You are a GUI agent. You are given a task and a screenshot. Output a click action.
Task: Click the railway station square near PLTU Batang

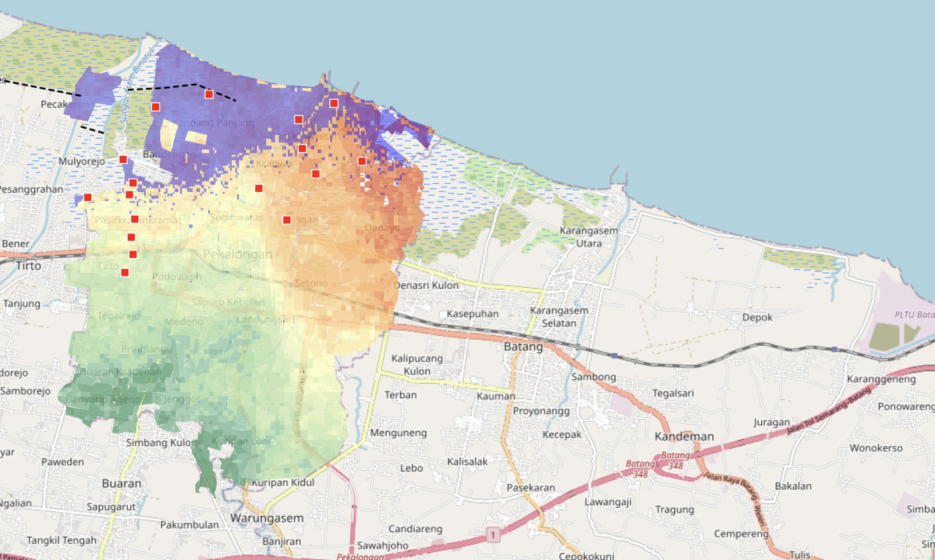tap(835, 349)
